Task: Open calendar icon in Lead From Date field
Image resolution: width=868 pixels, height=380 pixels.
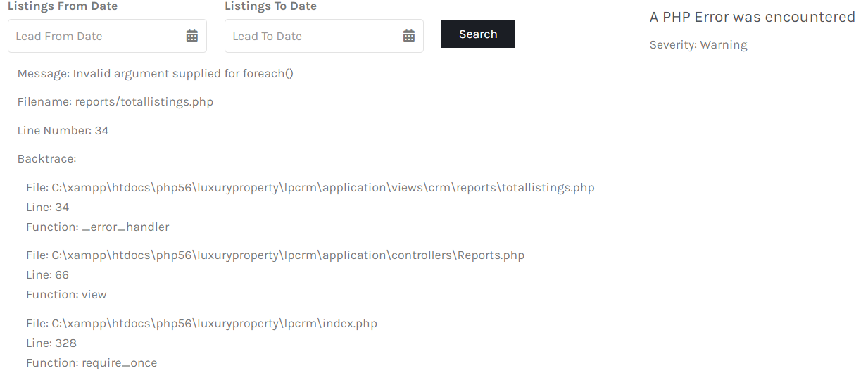Action: tap(191, 36)
